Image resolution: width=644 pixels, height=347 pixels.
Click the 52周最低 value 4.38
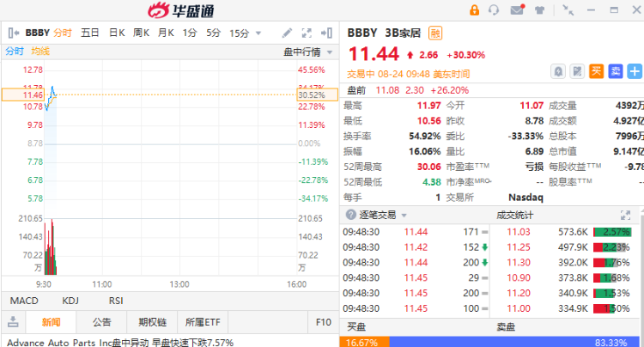pos(432,182)
